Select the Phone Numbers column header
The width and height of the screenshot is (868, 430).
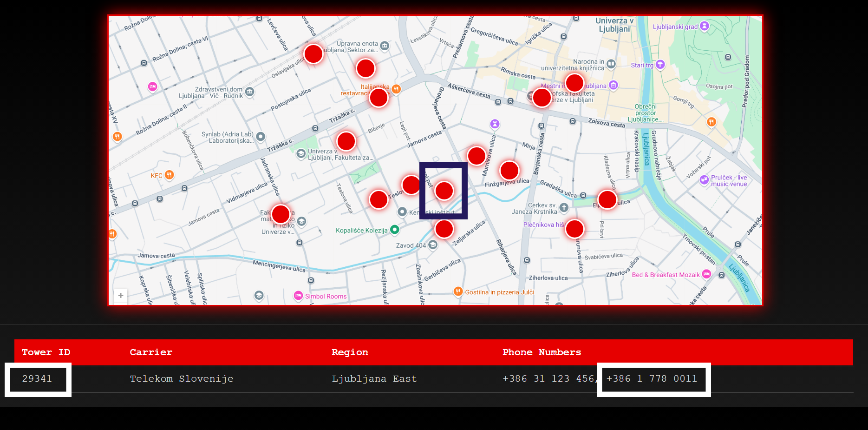542,352
